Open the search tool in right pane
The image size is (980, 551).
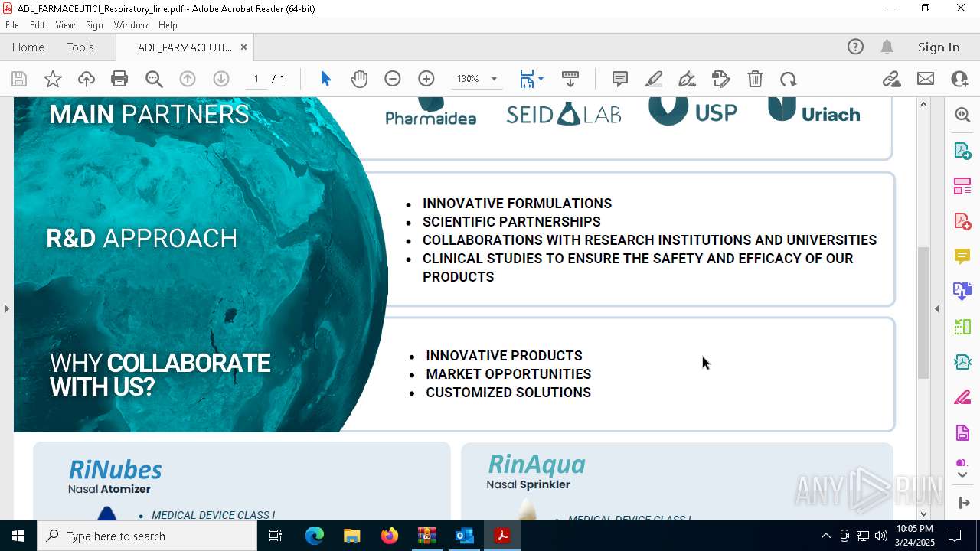962,115
